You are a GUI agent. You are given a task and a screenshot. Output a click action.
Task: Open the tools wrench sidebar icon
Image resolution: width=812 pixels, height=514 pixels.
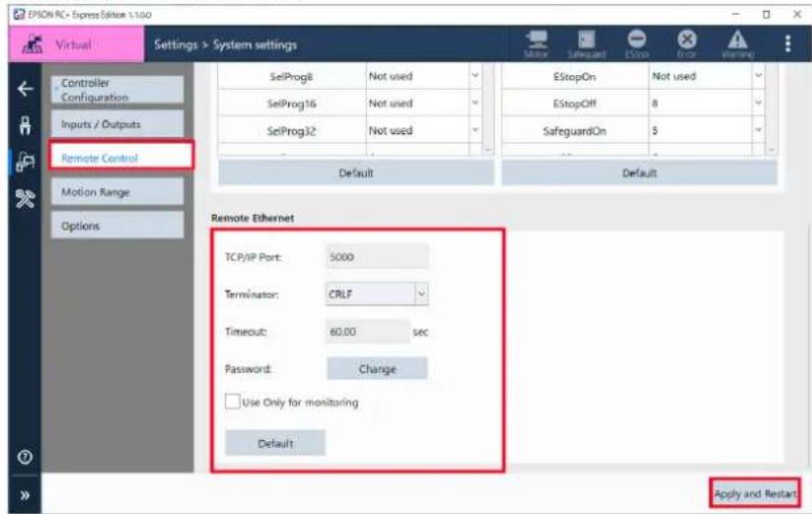pos(25,198)
